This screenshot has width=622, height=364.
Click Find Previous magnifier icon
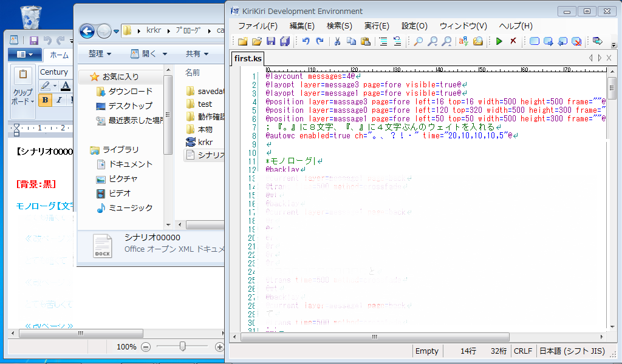(446, 41)
